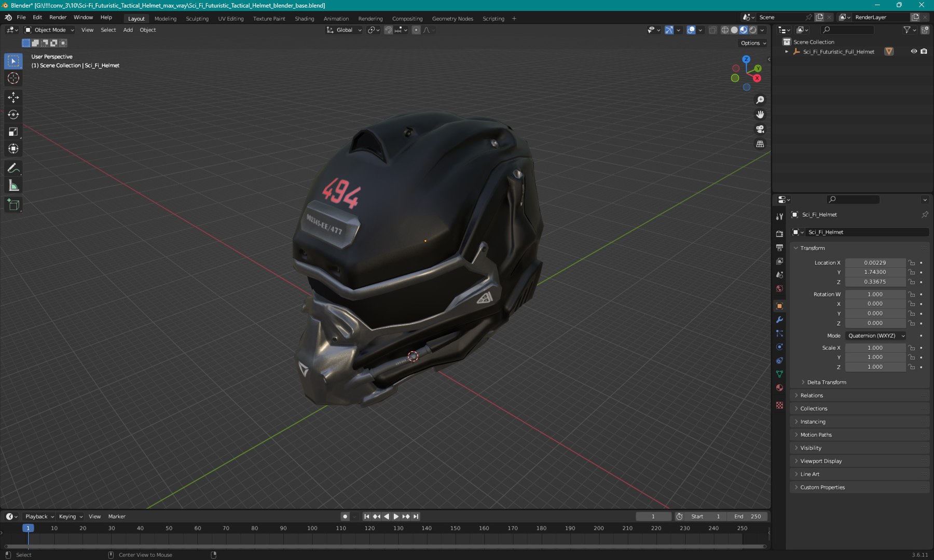Screen dimensions: 934x560
Task: Disable Sci_Fi_Futuristic_Full_Helmet in renders camera icon
Action: (x=924, y=51)
